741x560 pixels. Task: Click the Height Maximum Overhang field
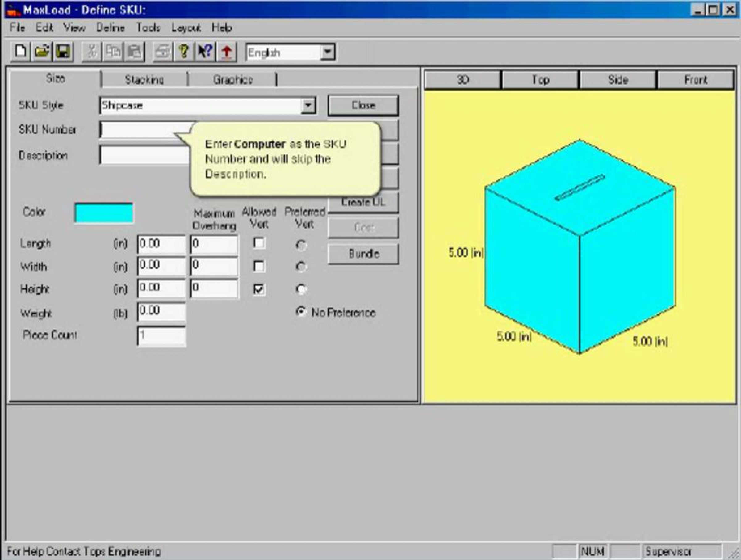coord(214,288)
